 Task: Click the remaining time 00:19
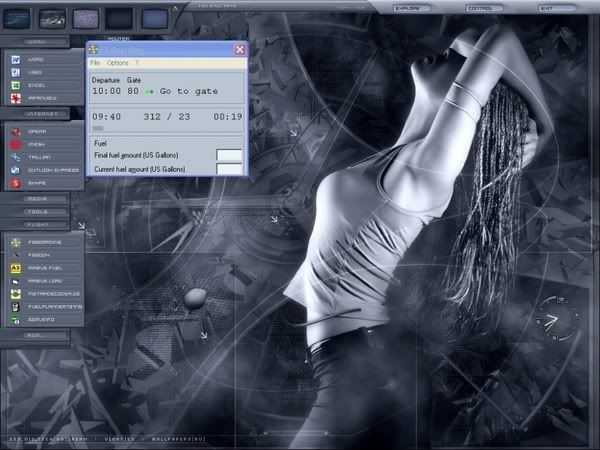click(x=228, y=117)
